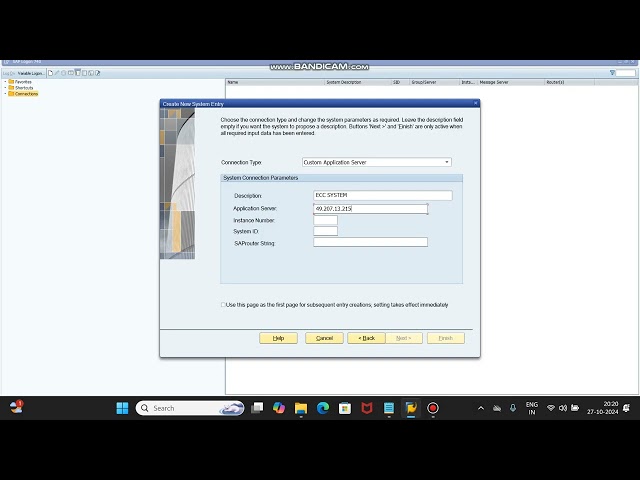Sort by the SID column header
The image size is (640, 480).
coord(400,82)
